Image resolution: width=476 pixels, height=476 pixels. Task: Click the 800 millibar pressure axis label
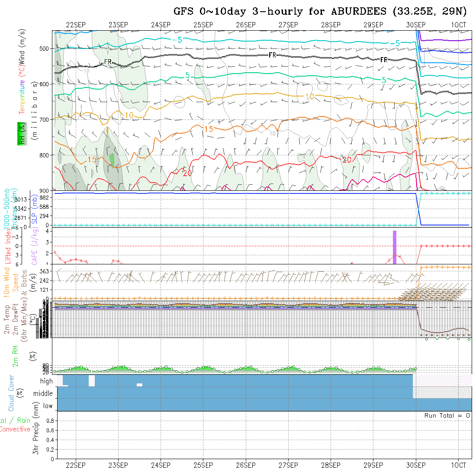(44, 154)
